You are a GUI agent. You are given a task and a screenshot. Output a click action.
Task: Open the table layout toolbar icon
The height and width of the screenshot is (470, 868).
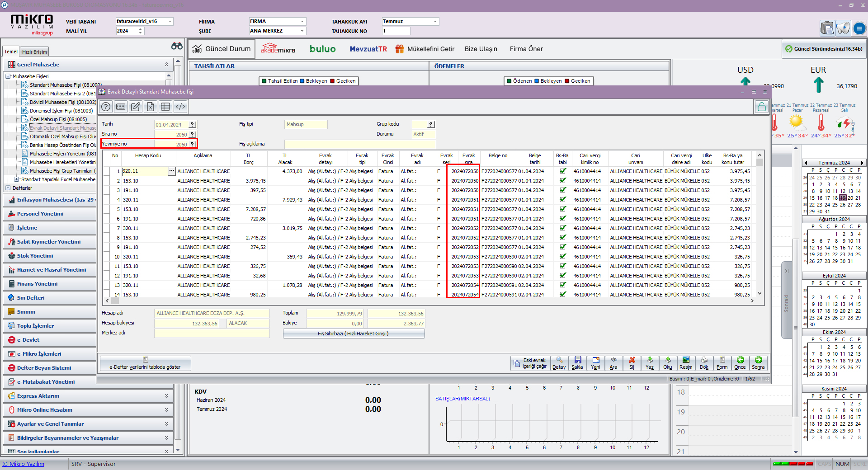tap(165, 107)
